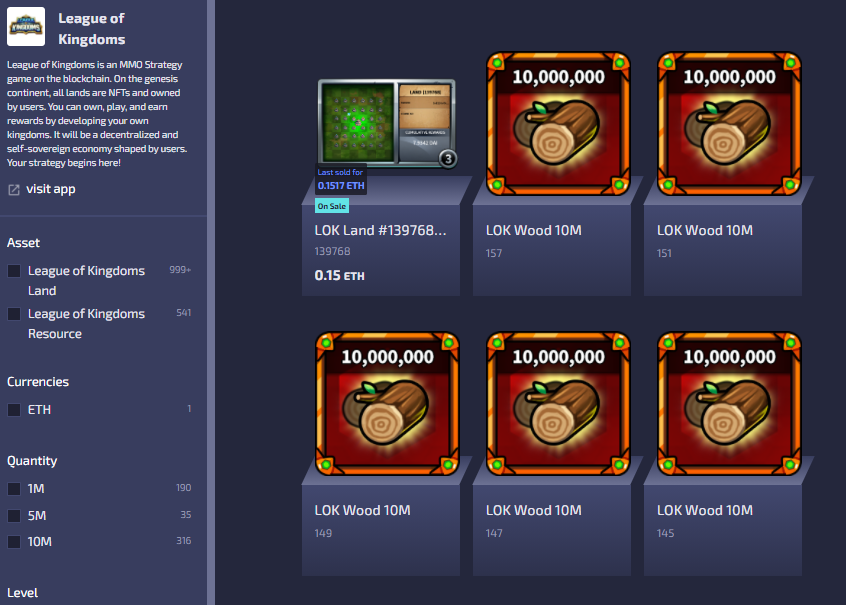The image size is (846, 605).
Task: Click LOK Wood 10M title numbered 149
Action: pyautogui.click(x=363, y=511)
